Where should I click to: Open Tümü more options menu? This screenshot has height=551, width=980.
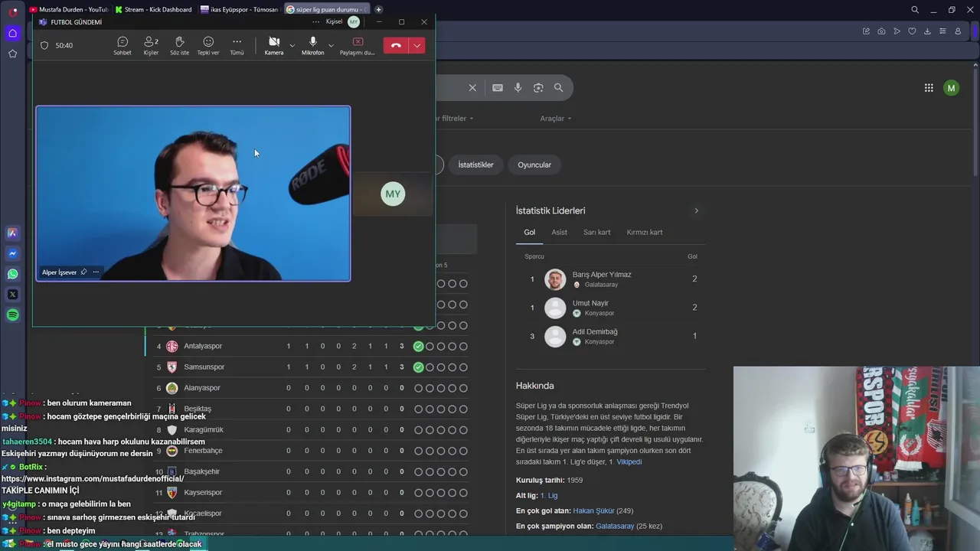(x=237, y=45)
